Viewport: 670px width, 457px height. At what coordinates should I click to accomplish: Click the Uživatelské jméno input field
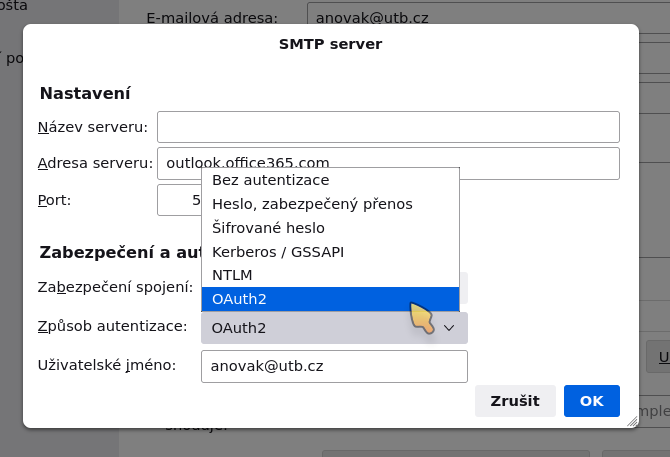[x=334, y=366]
